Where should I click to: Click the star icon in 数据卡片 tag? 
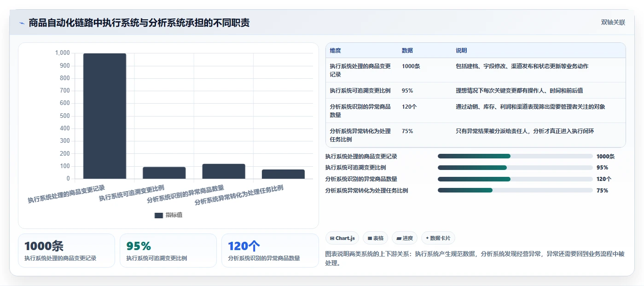(427, 238)
